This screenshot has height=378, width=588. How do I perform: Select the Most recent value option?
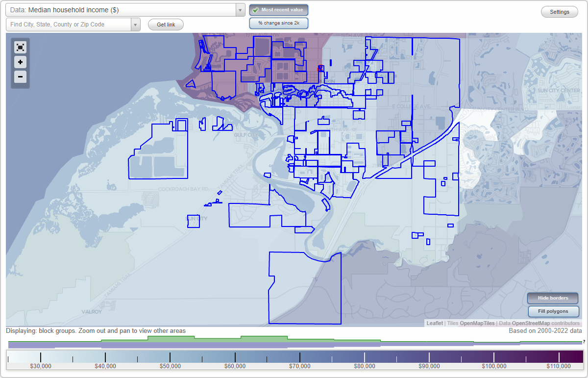coord(279,10)
